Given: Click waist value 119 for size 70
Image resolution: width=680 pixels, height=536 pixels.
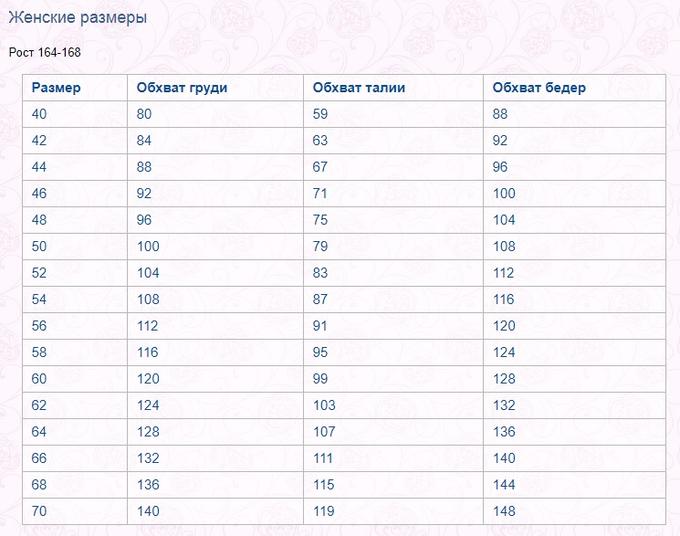Looking at the screenshot, I should click(x=324, y=511).
